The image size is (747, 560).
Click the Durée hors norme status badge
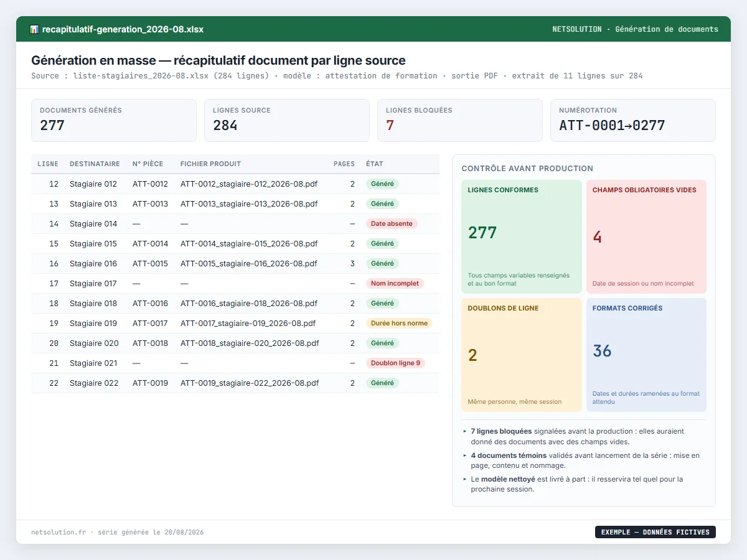[399, 324]
